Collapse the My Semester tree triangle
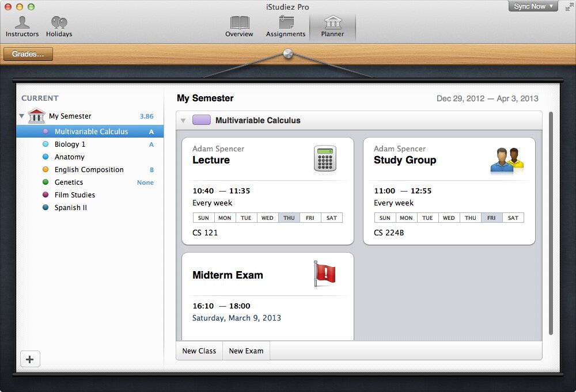The width and height of the screenshot is (576, 392). tap(22, 116)
